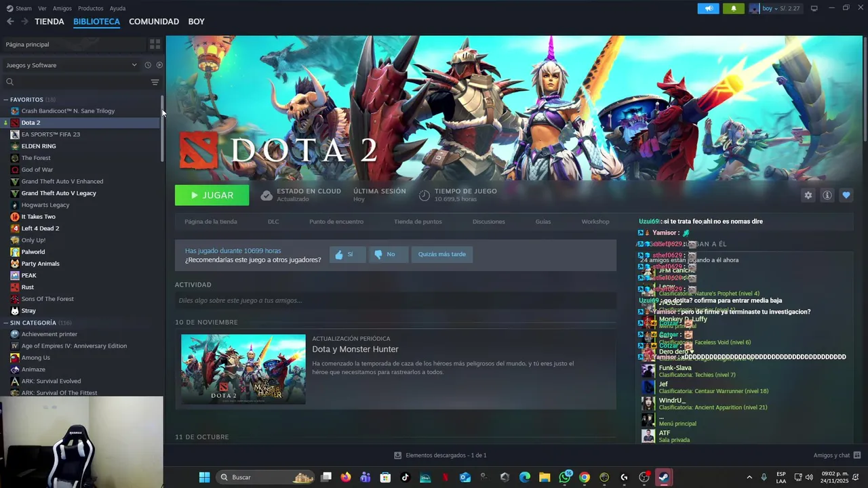Open the boy account balance dropdown
Viewport: 868px width, 488px height.
(x=775, y=8)
